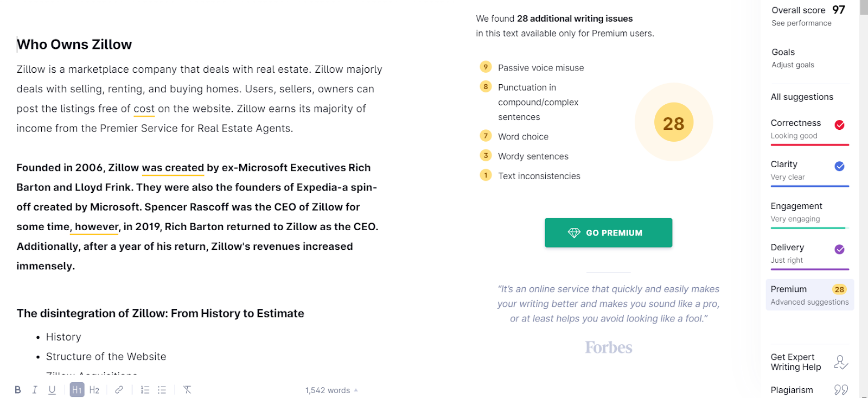This screenshot has height=398, width=868.
Task: Toggle the H1 heading style
Action: click(x=76, y=390)
